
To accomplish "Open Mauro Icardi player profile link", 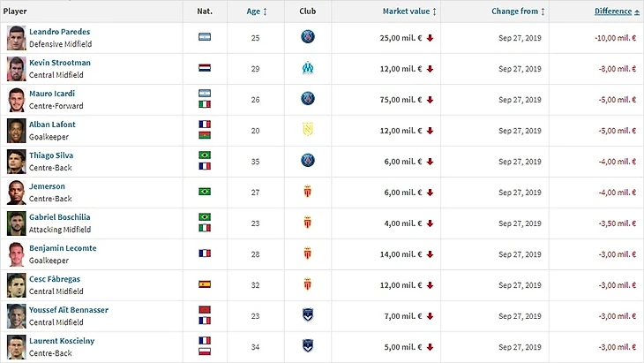I will pyautogui.click(x=52, y=94).
